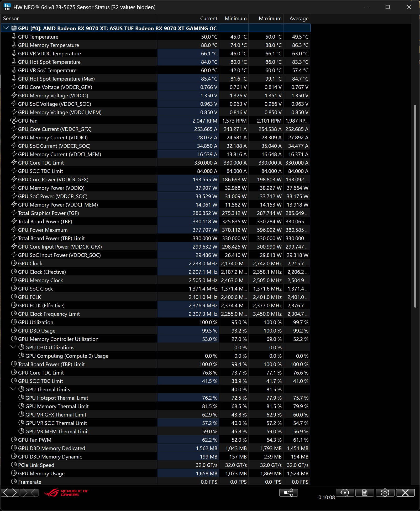Click the GPU chip icon in group header
The width and height of the screenshot is (420, 511).
point(14,28)
